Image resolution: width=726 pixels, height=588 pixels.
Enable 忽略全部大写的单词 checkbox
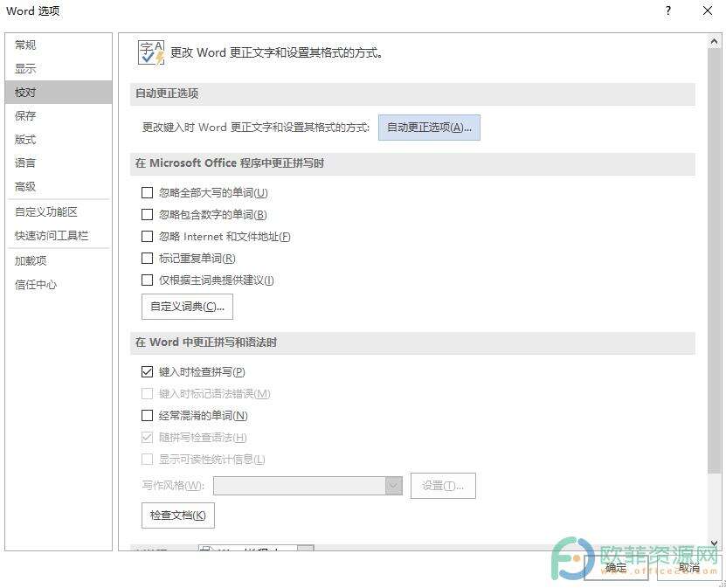(147, 192)
